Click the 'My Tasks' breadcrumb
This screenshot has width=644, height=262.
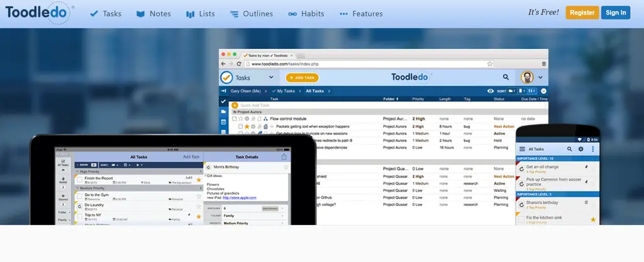(284, 91)
